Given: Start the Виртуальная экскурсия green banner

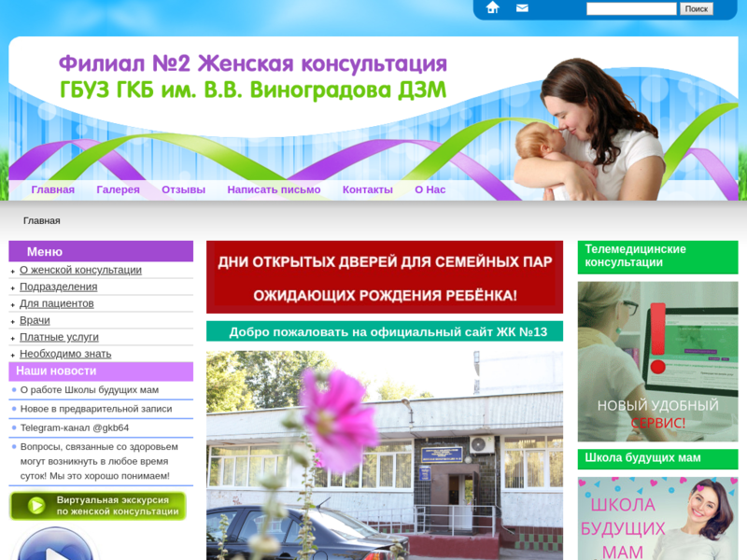Looking at the screenshot, I should (98, 506).
